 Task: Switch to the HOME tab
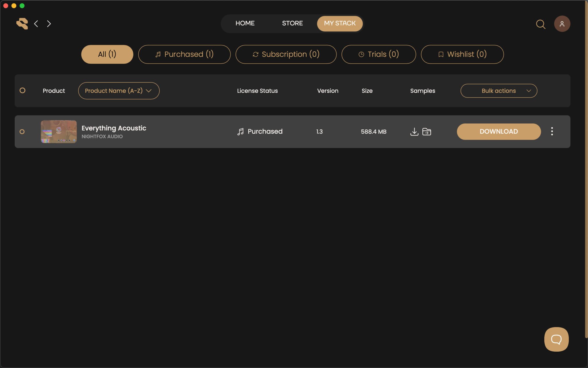tap(245, 23)
